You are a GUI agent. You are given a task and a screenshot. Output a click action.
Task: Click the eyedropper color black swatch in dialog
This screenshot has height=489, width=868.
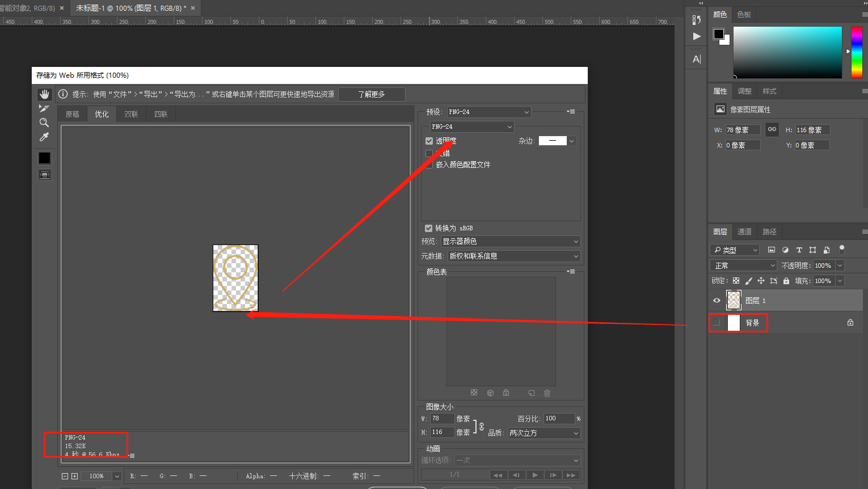coord(44,158)
